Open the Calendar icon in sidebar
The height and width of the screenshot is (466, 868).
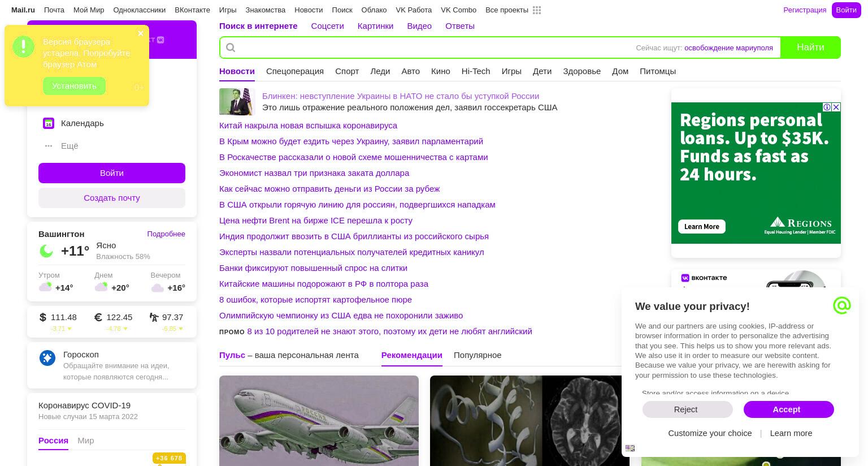coord(49,123)
